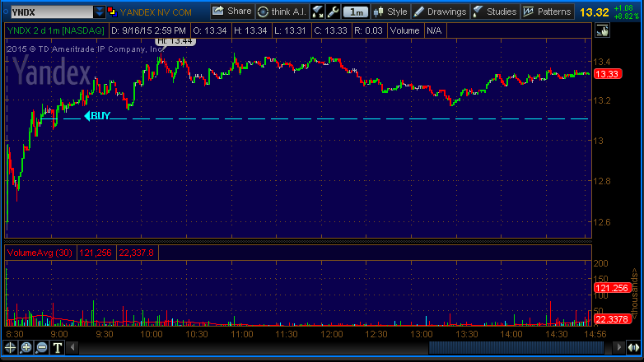Click the Volume header cell

pyautogui.click(x=405, y=30)
